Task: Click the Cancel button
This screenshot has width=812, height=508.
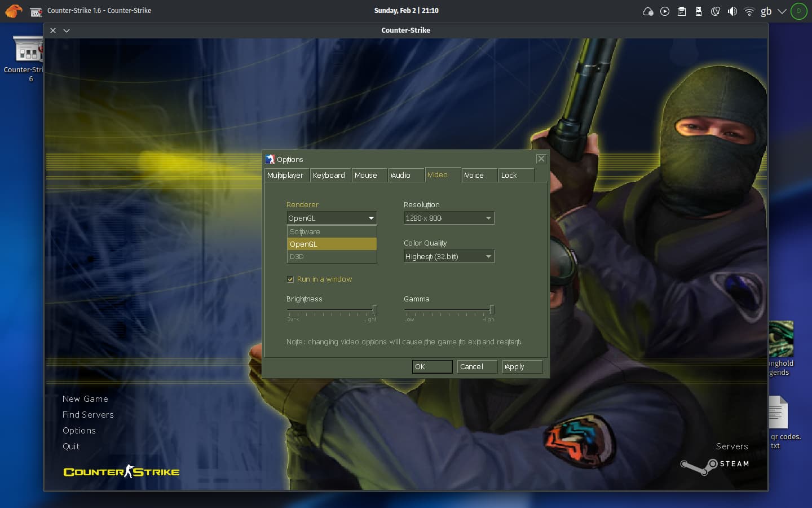Action: [x=477, y=367]
